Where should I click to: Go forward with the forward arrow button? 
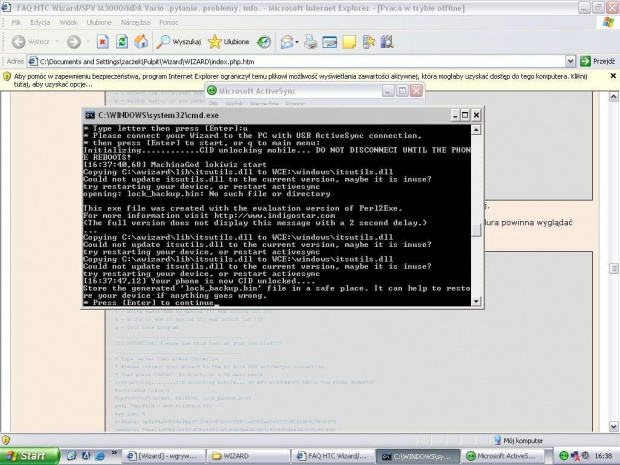click(x=74, y=42)
